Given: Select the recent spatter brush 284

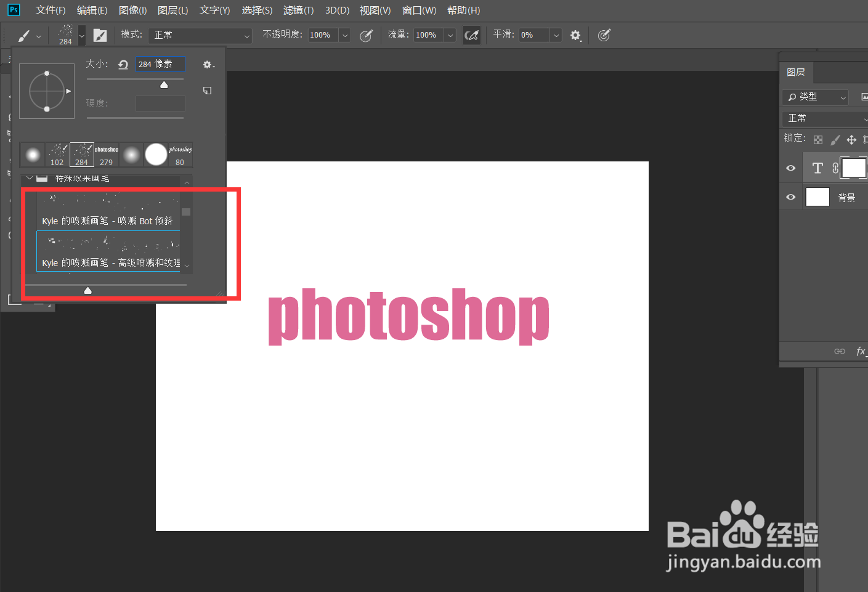Looking at the screenshot, I should coord(82,155).
